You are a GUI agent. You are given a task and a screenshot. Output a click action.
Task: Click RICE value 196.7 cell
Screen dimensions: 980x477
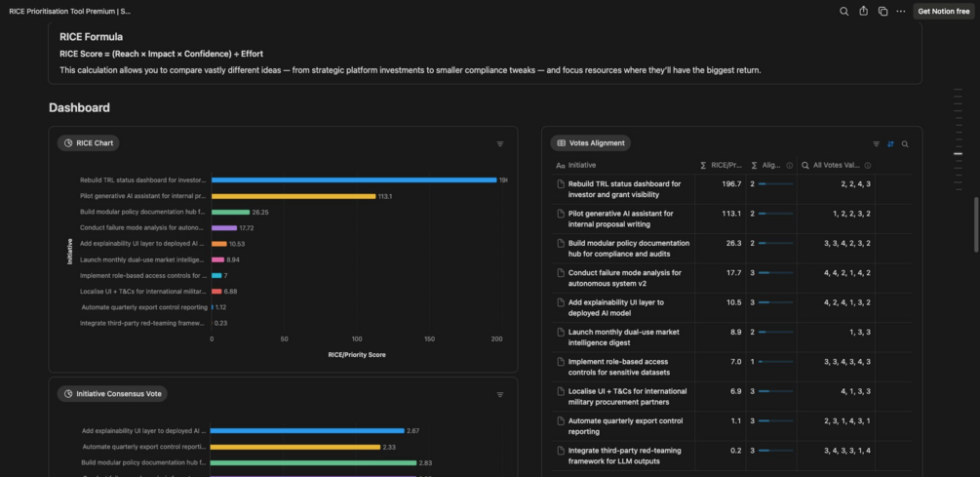point(722,189)
